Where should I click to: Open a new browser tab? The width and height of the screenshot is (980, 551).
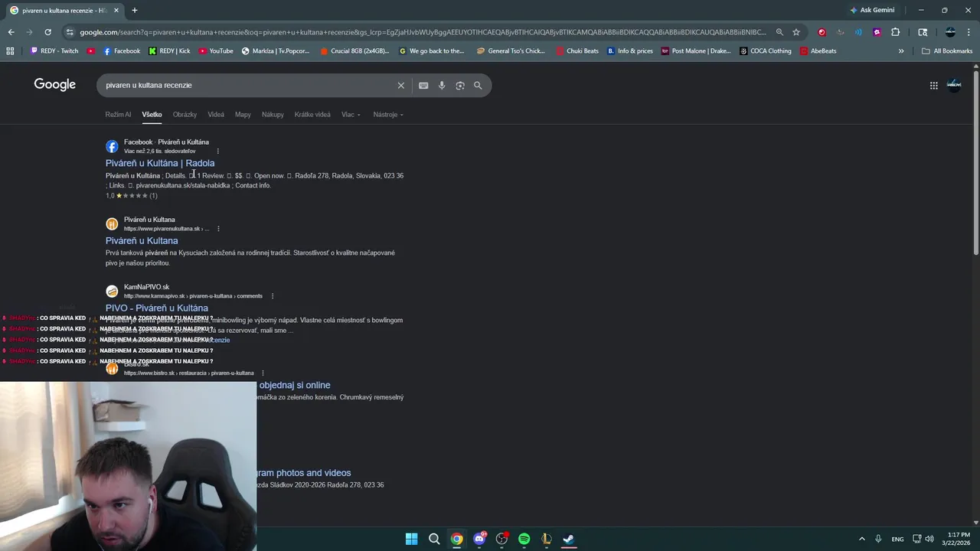point(135,10)
